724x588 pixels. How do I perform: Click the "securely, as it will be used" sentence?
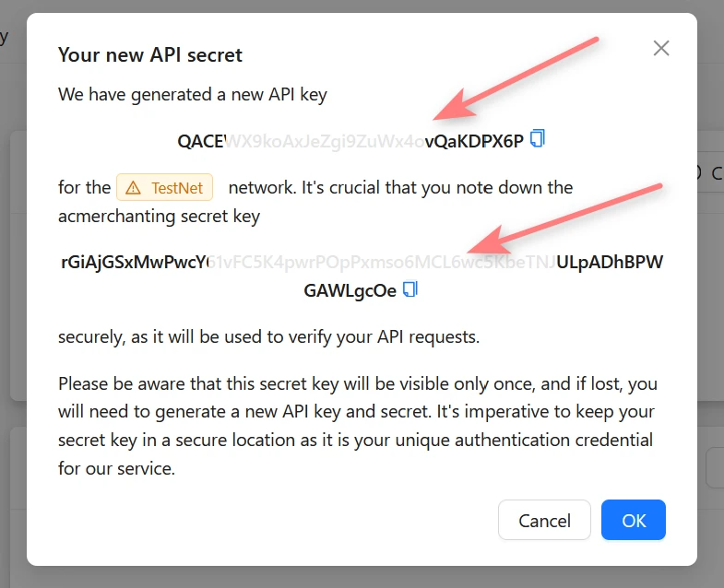268,337
